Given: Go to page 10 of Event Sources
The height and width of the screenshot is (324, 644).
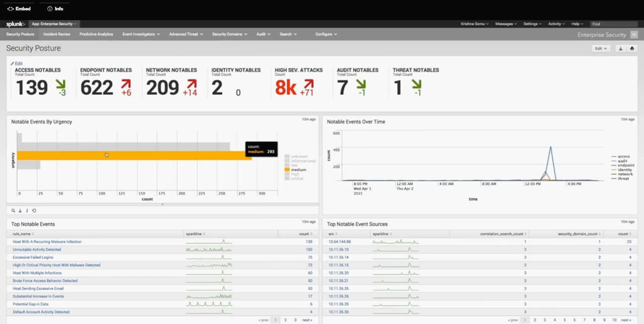Looking at the screenshot, I should pos(614,320).
